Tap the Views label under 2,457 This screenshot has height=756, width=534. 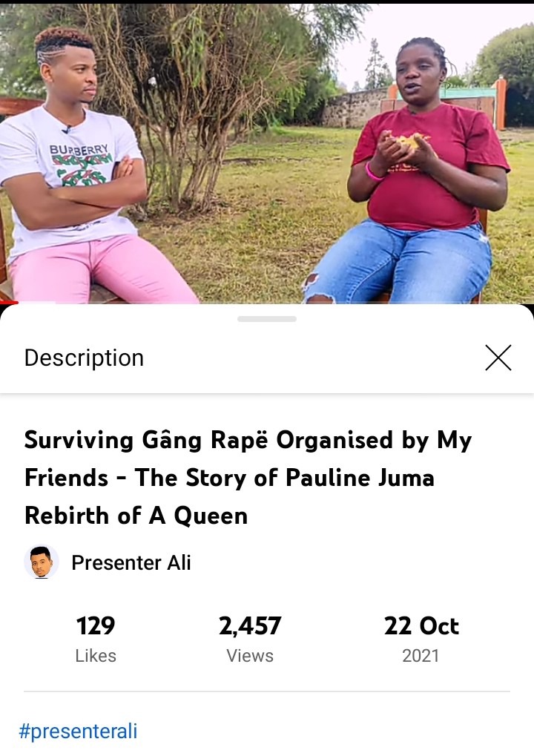click(x=250, y=656)
